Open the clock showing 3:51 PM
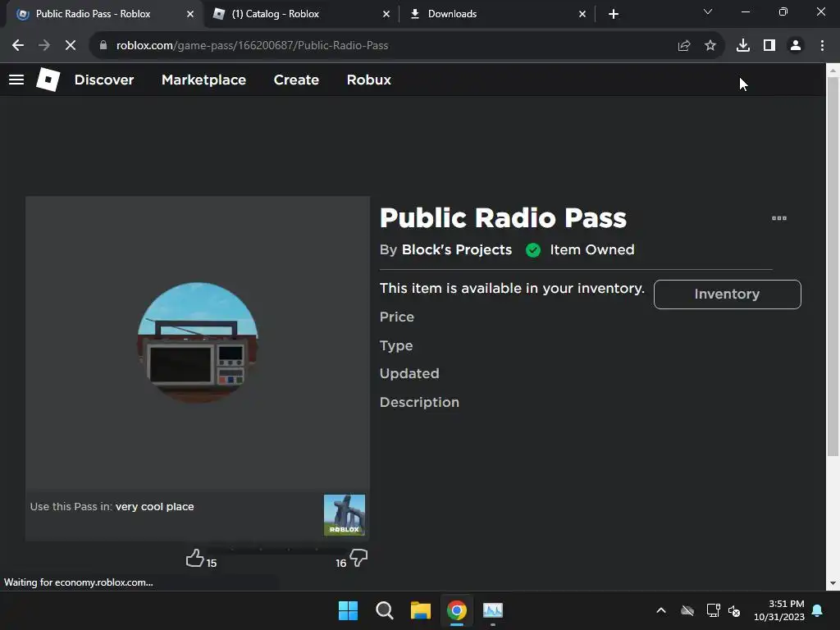840x630 pixels. [779, 610]
